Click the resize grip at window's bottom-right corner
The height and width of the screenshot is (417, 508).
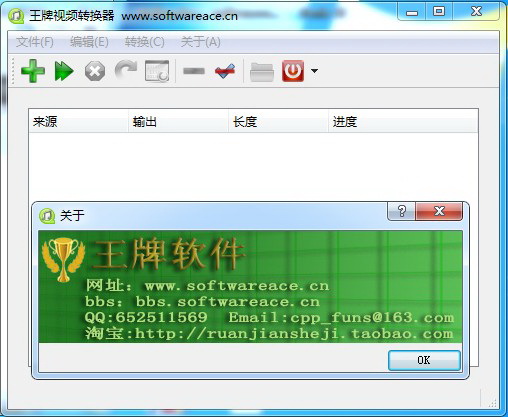493,403
